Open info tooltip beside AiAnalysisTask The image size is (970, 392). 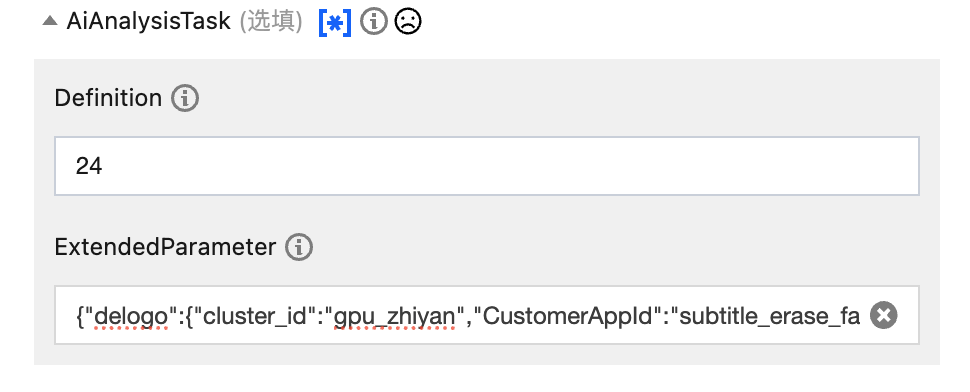(374, 22)
